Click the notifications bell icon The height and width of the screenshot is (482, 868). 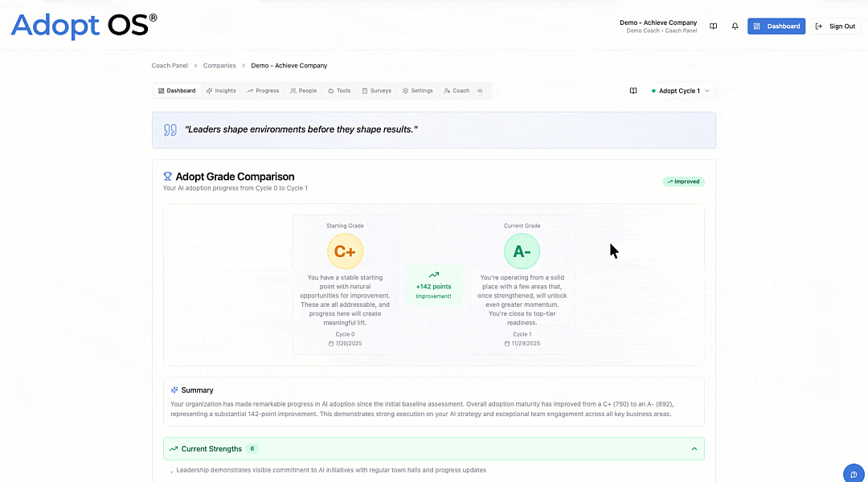coord(735,27)
